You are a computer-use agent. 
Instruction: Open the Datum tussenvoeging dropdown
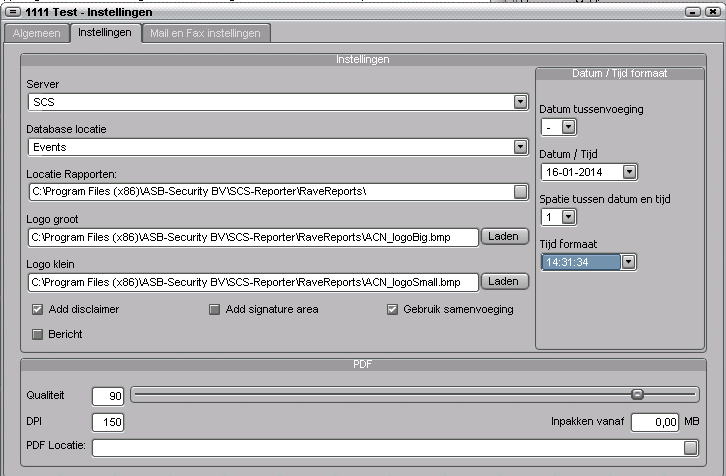[568, 127]
